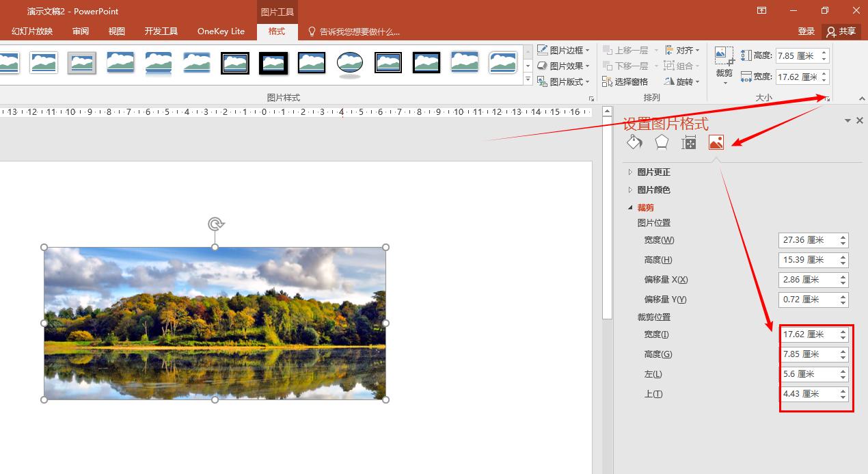Click the Size group dialog launcher
The image size is (868, 474).
click(828, 99)
